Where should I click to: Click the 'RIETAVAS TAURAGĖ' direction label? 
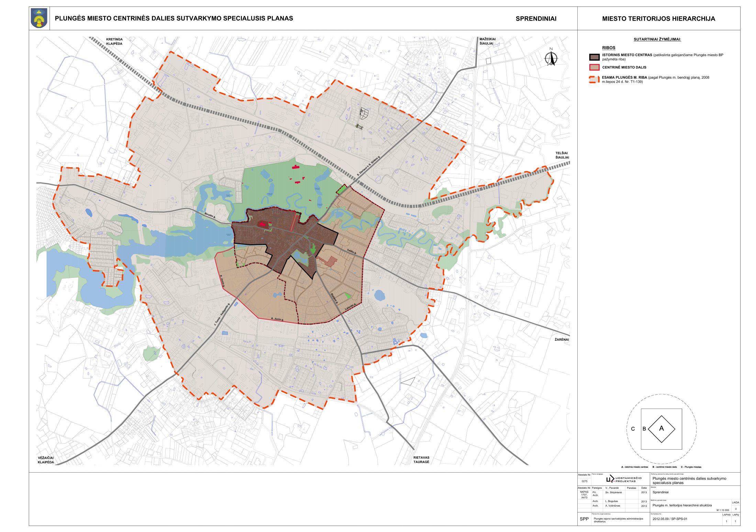point(421,460)
